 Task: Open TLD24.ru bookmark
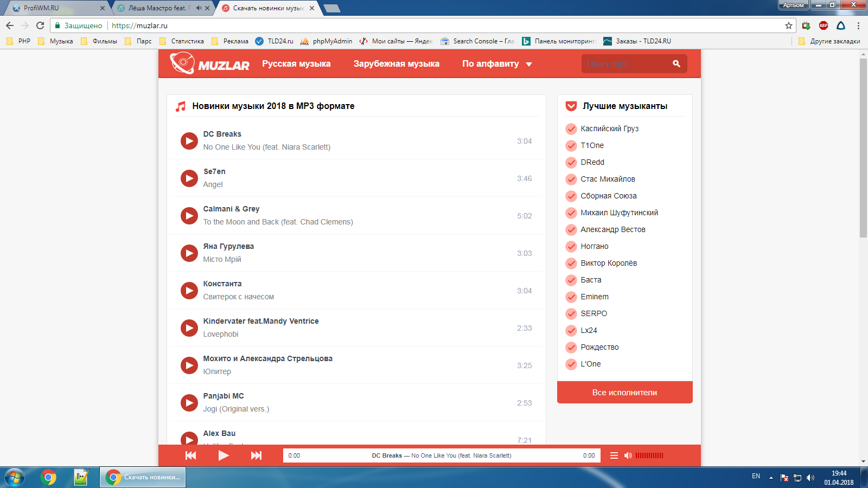click(274, 41)
